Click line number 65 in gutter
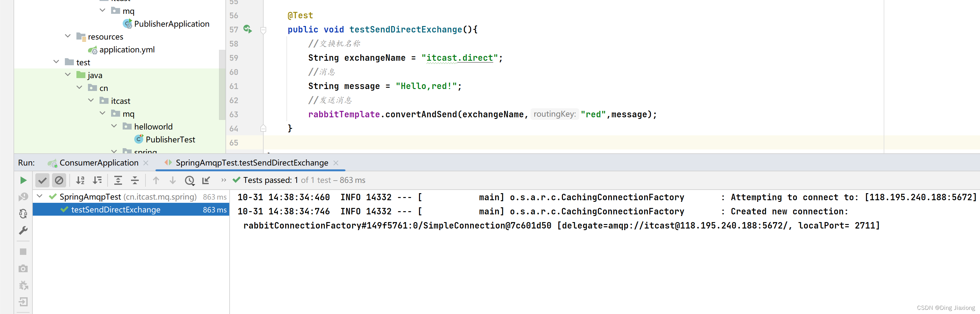 click(x=233, y=143)
